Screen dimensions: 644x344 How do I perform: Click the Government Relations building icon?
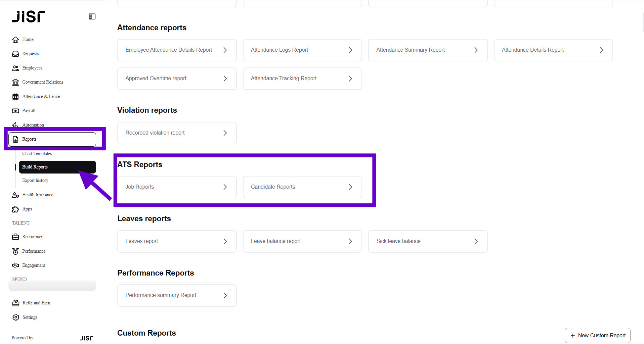click(15, 82)
